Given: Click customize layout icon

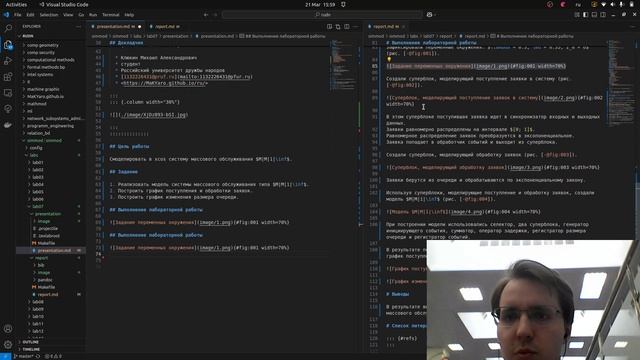Looking at the screenshot, I should point(577,15).
